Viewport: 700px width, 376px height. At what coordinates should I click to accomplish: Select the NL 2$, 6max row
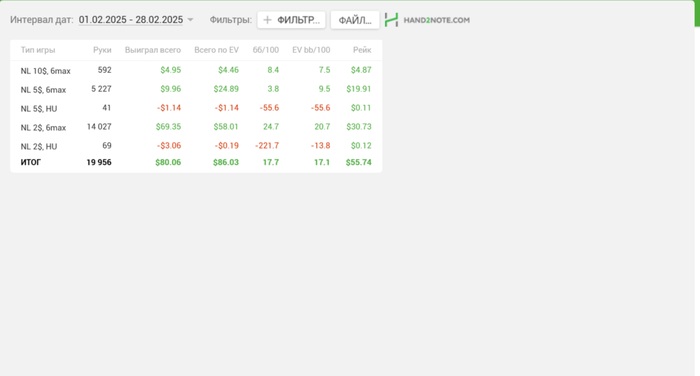point(196,127)
